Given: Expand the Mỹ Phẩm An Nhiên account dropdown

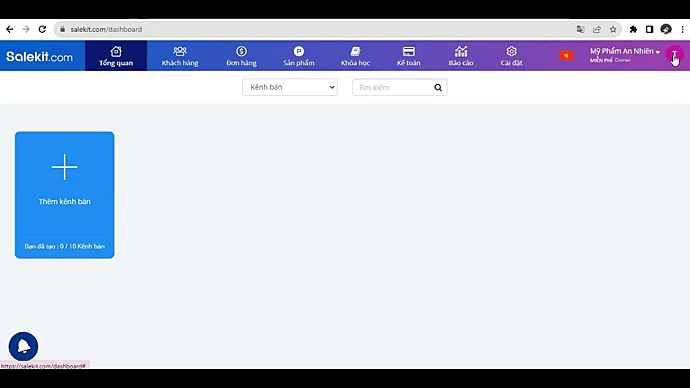Looking at the screenshot, I should point(625,55).
